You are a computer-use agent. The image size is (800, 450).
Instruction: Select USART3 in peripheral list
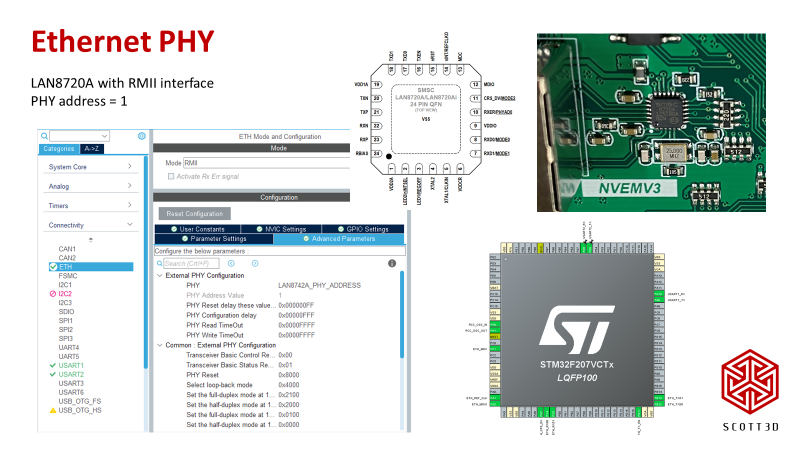tap(71, 383)
